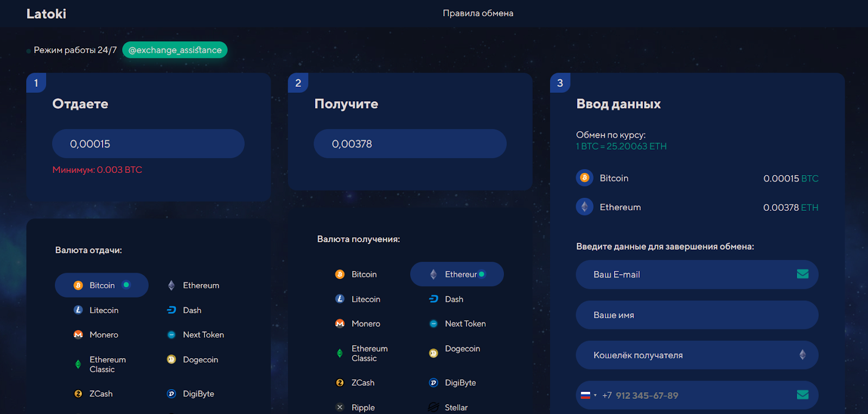
Task: Select Litecoin in Валюта отдачи list
Action: tap(96, 310)
